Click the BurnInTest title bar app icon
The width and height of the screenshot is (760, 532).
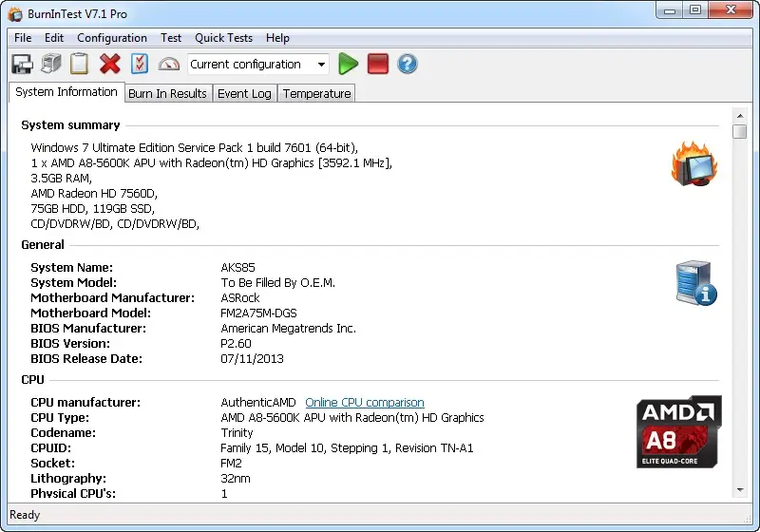click(15, 14)
